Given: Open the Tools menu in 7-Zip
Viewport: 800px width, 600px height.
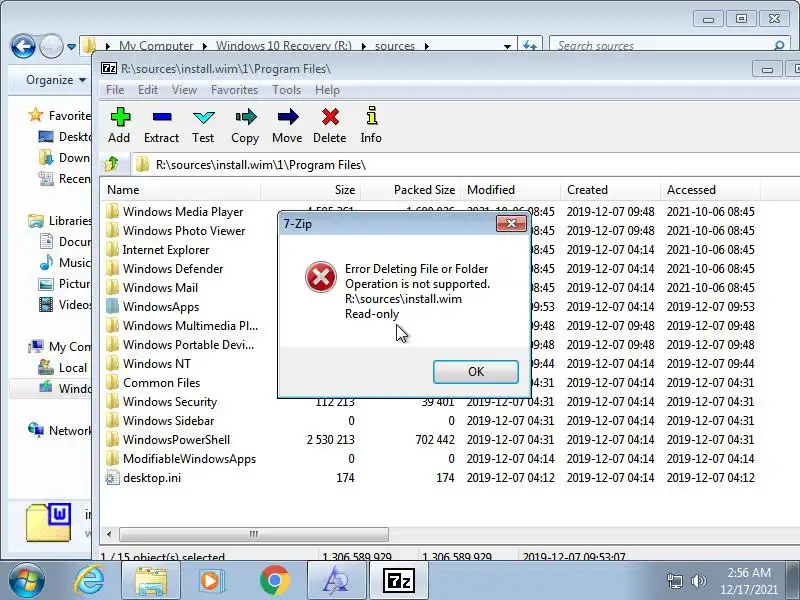Looking at the screenshot, I should pyautogui.click(x=286, y=90).
